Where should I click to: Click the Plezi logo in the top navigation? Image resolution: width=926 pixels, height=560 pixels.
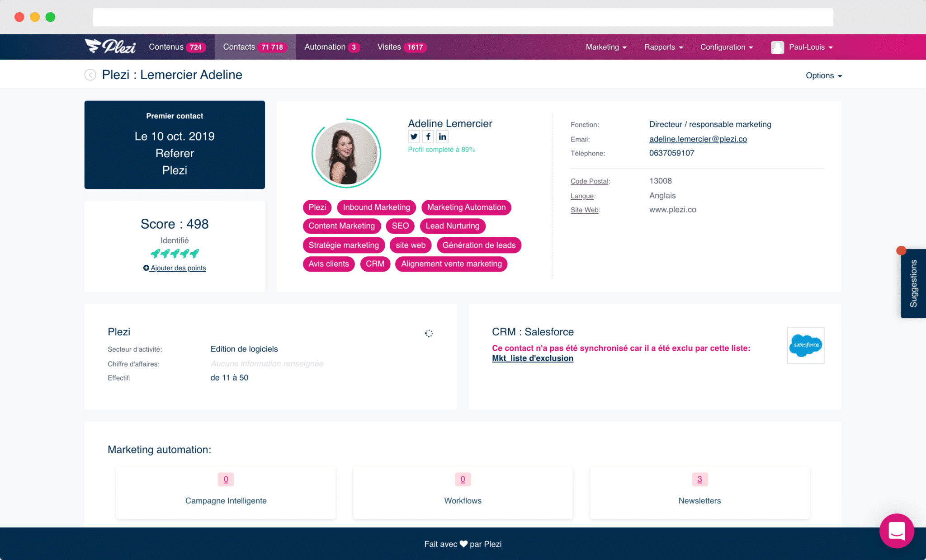(110, 47)
